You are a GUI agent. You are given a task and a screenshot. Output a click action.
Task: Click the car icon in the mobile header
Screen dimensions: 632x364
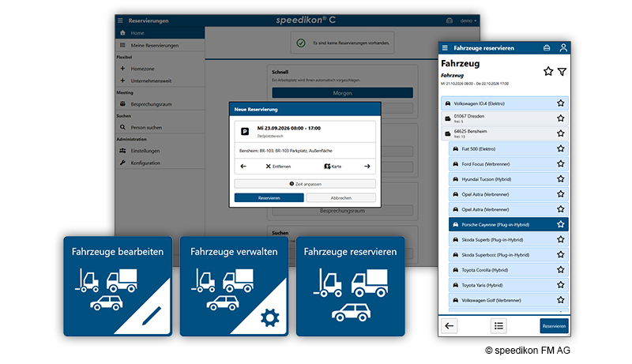click(x=547, y=48)
